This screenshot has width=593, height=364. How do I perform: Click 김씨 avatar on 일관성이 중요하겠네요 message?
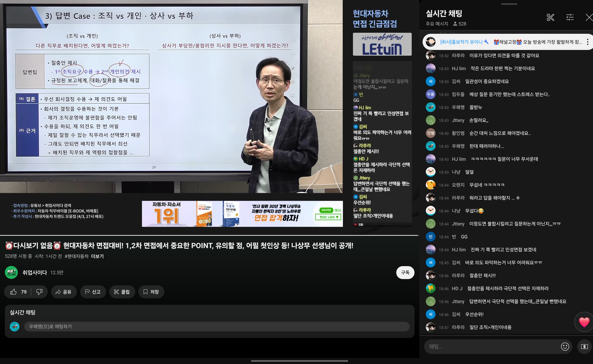[x=430, y=81]
